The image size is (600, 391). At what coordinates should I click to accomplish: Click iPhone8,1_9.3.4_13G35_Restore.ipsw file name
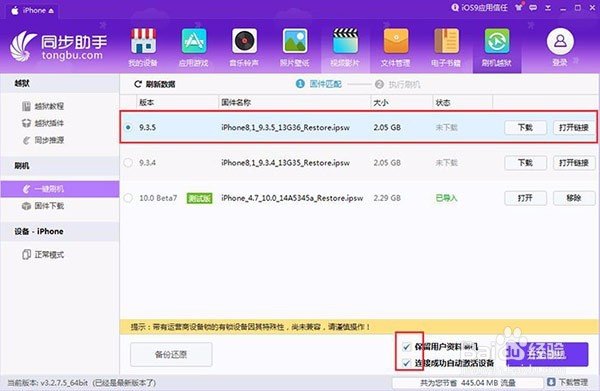coord(285,163)
